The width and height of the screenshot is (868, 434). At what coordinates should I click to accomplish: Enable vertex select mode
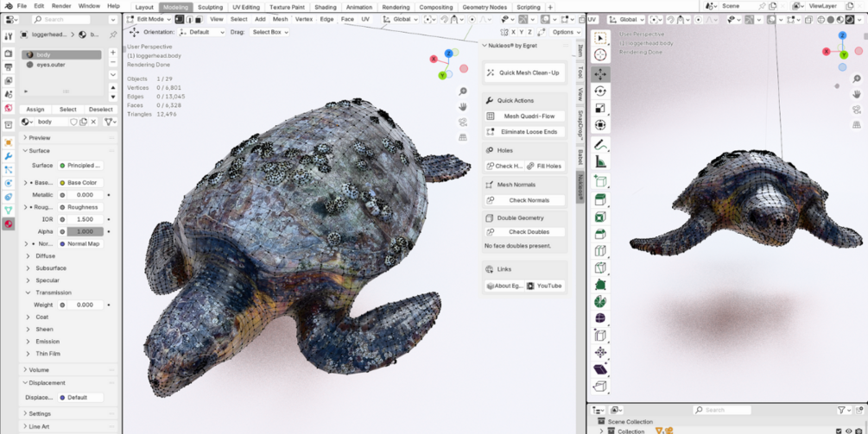tap(180, 19)
